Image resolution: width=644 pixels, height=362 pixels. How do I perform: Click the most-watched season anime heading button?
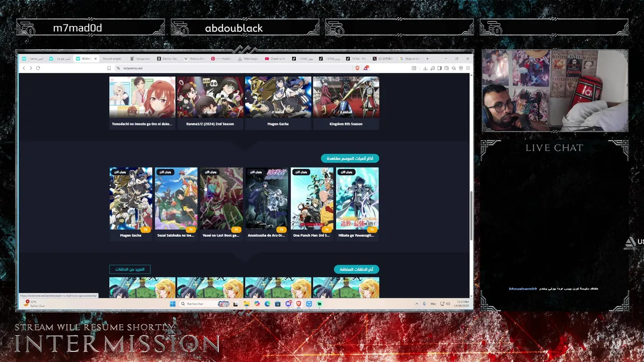point(350,158)
